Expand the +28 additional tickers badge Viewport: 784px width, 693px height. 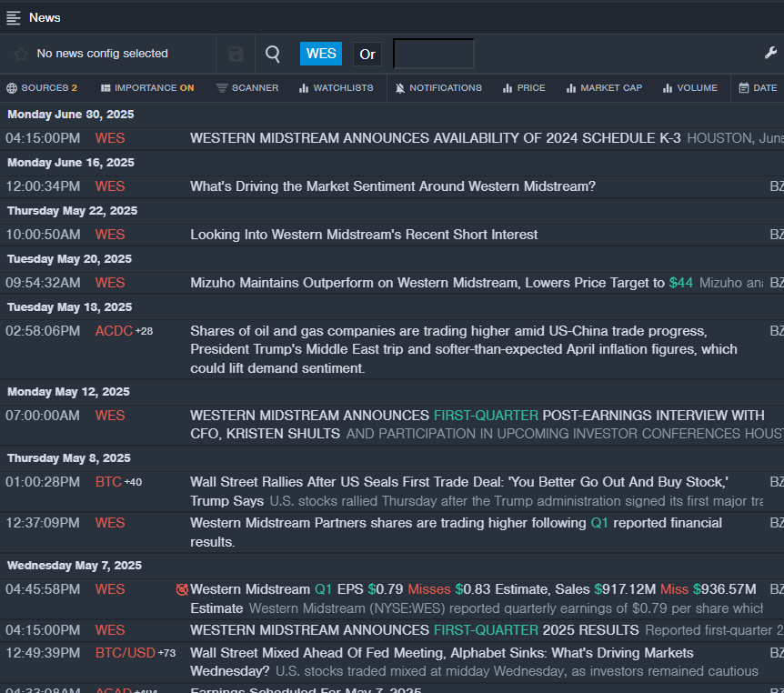[x=144, y=331]
